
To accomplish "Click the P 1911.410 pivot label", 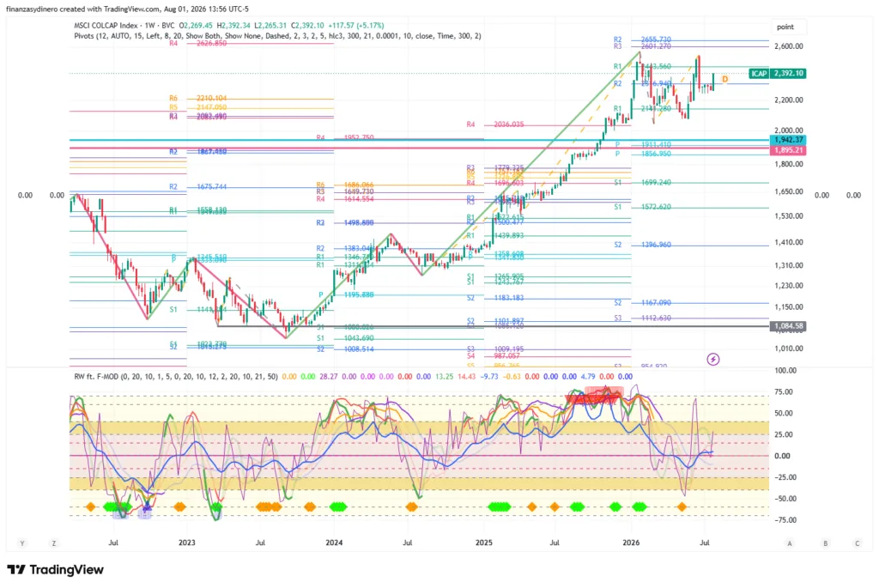I will click(x=643, y=144).
